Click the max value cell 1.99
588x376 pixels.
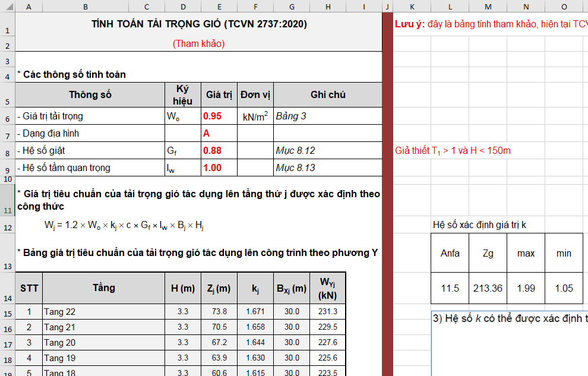[x=526, y=288]
